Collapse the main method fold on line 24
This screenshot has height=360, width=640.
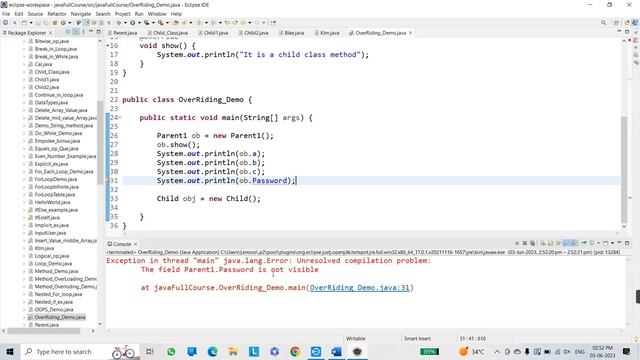coord(120,118)
